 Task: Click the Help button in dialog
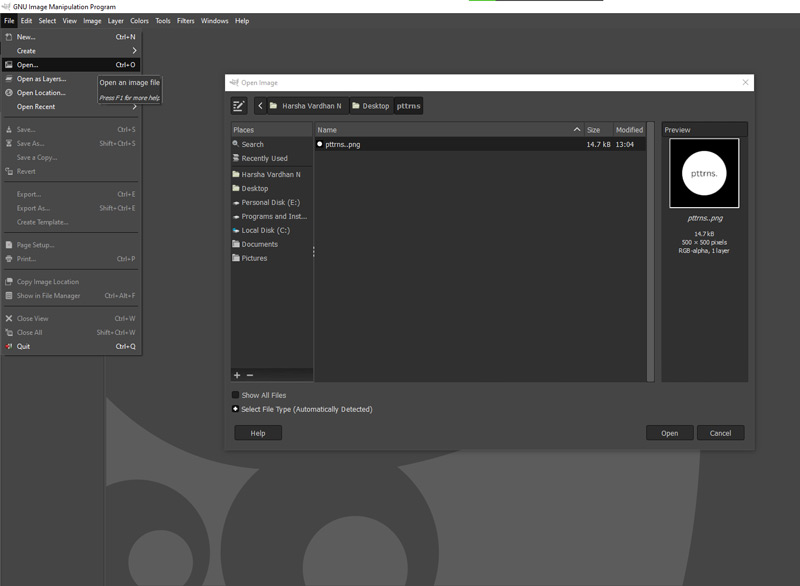tap(258, 433)
